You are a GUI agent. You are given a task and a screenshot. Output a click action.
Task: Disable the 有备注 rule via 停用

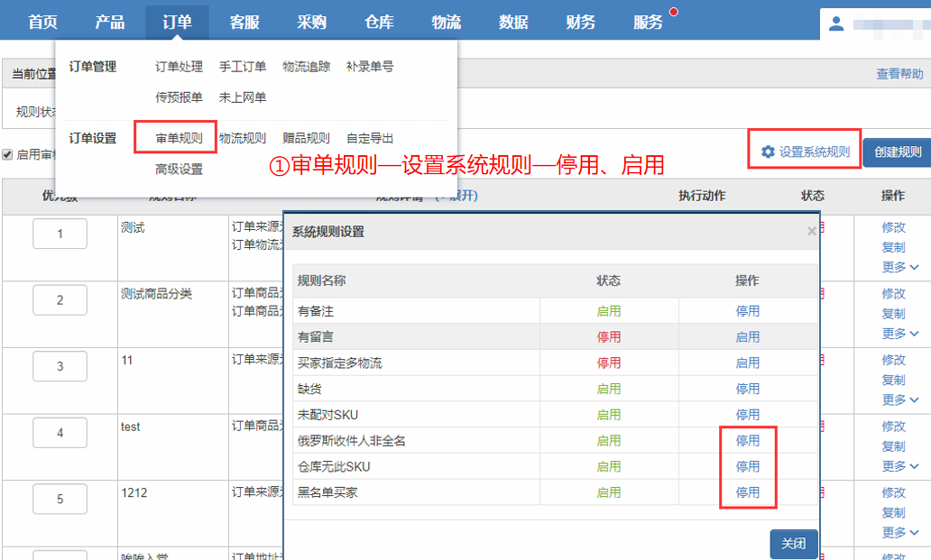(747, 311)
